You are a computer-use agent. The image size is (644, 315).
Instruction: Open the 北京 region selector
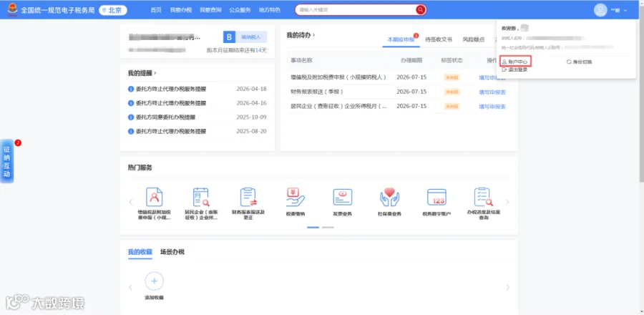pyautogui.click(x=113, y=10)
